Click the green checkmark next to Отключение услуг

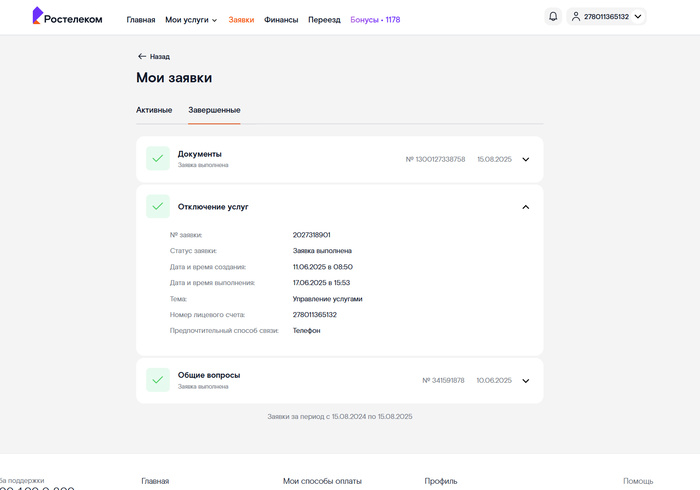point(158,207)
